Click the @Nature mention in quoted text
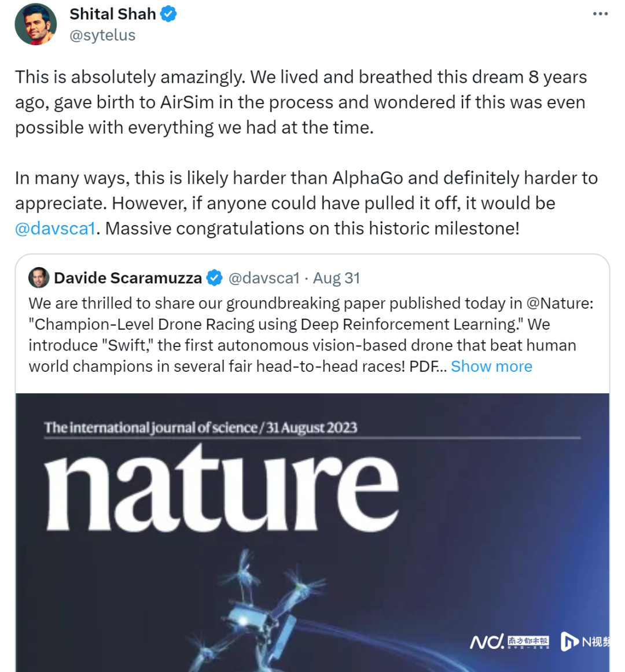625x672 pixels. (x=560, y=303)
